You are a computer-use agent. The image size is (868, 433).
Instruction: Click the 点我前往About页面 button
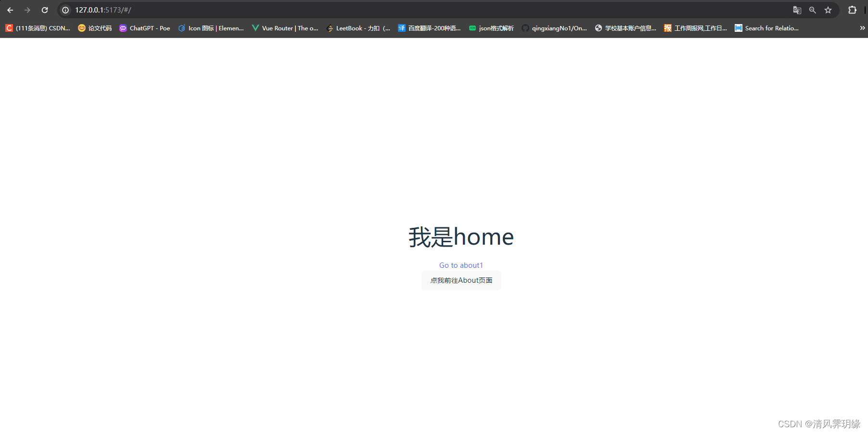pyautogui.click(x=461, y=280)
